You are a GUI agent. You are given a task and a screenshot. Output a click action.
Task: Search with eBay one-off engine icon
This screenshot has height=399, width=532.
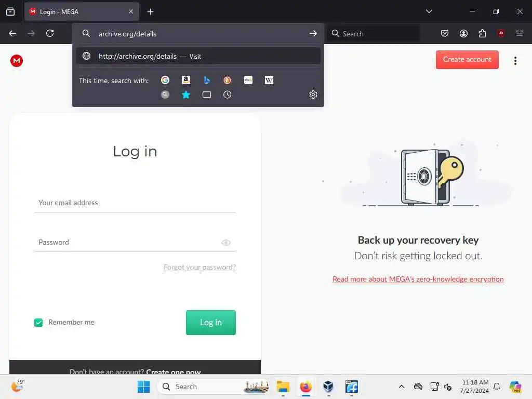[x=248, y=80]
